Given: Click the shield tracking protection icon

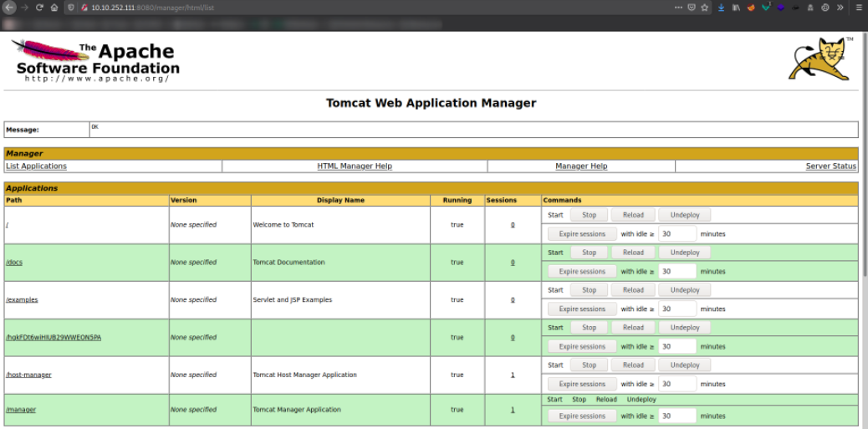Looking at the screenshot, I should [71, 8].
